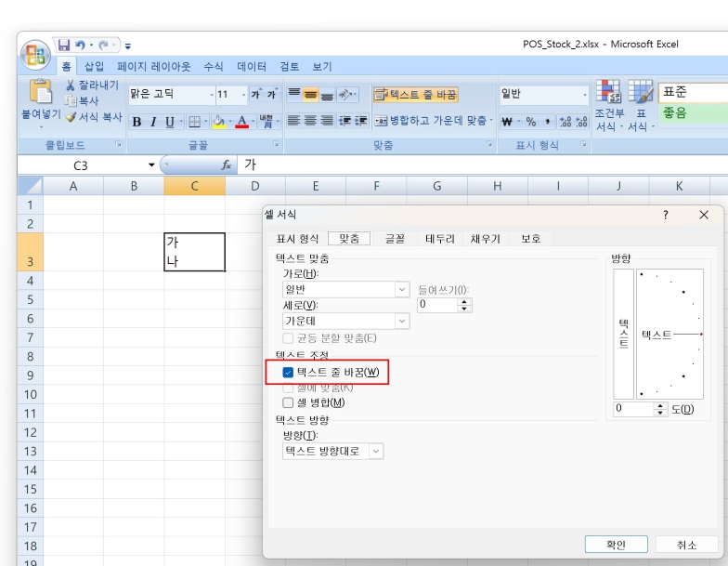
Task: Click the 확인 button
Action: point(616,545)
